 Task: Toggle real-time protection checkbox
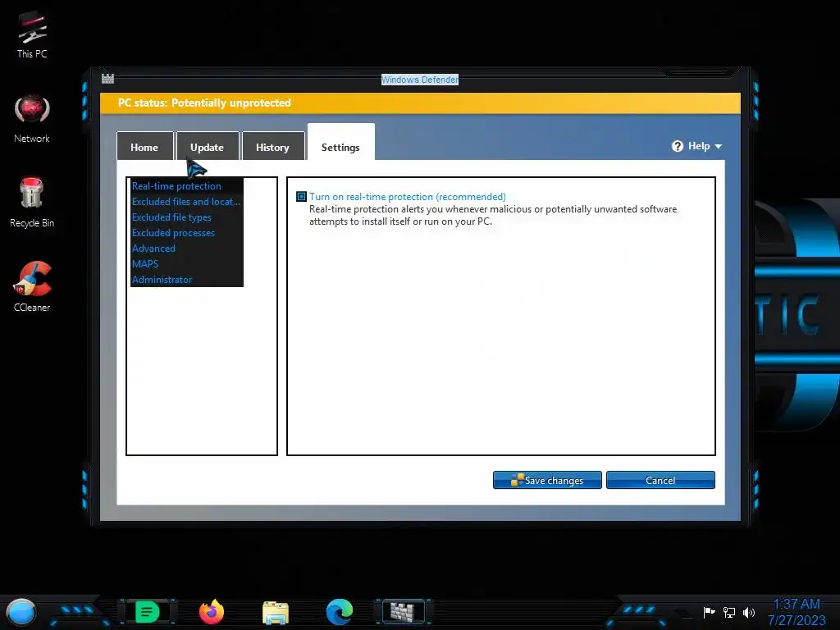(302, 197)
